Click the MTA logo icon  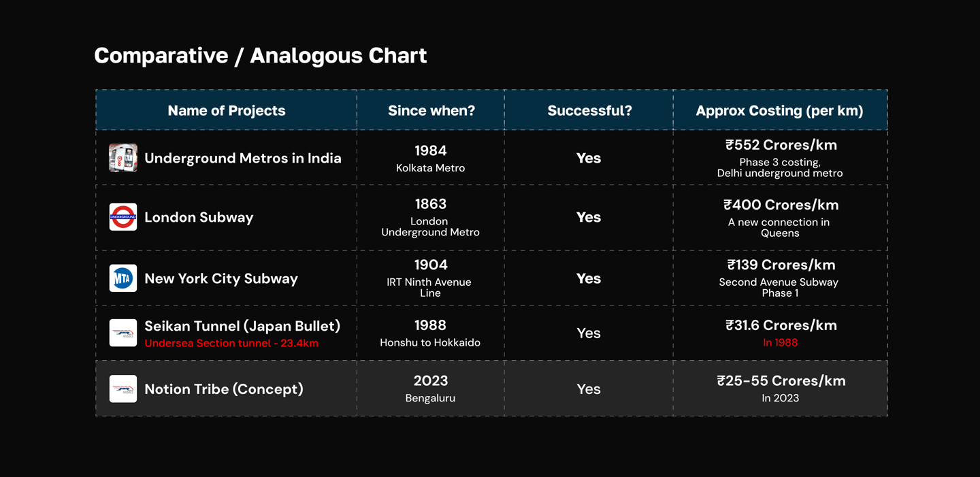click(x=123, y=278)
